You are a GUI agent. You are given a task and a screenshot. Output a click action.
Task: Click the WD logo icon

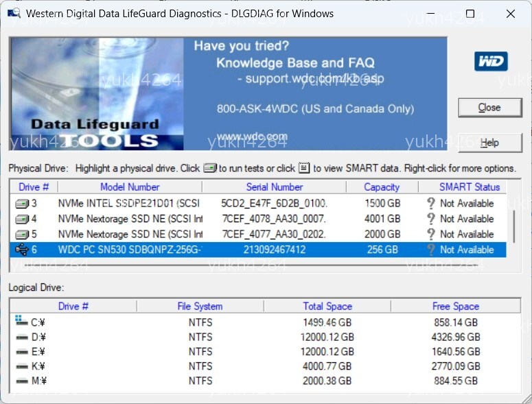coord(491,62)
